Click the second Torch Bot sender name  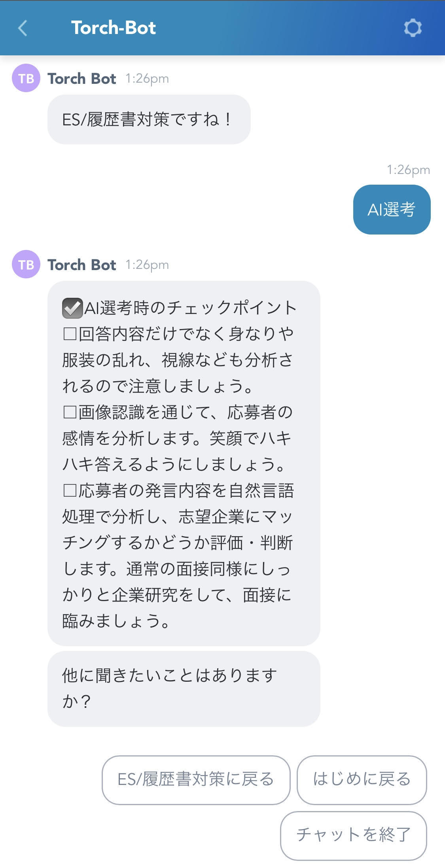click(x=82, y=265)
